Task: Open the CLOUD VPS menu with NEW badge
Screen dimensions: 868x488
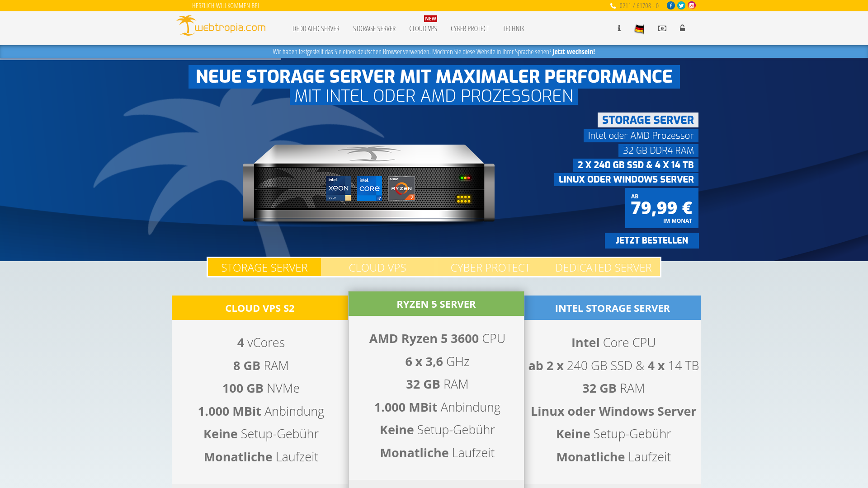Action: click(423, 28)
